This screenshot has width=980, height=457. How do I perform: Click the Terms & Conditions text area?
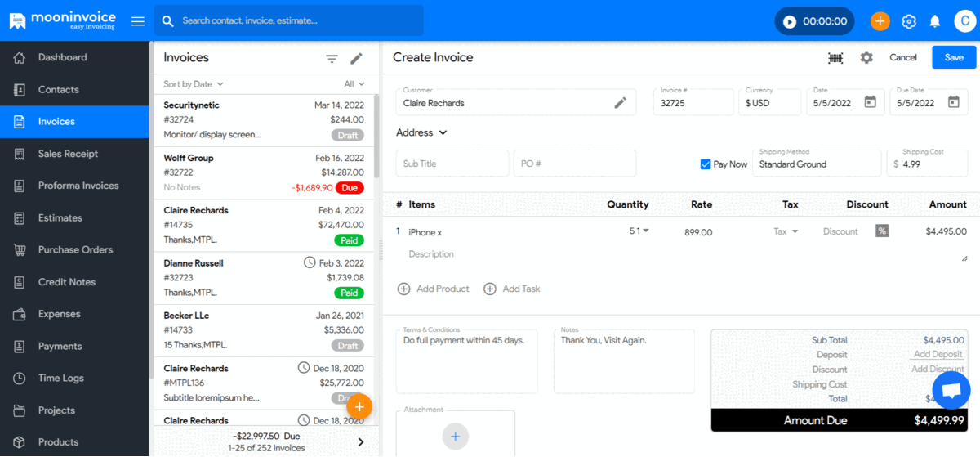pos(466,361)
